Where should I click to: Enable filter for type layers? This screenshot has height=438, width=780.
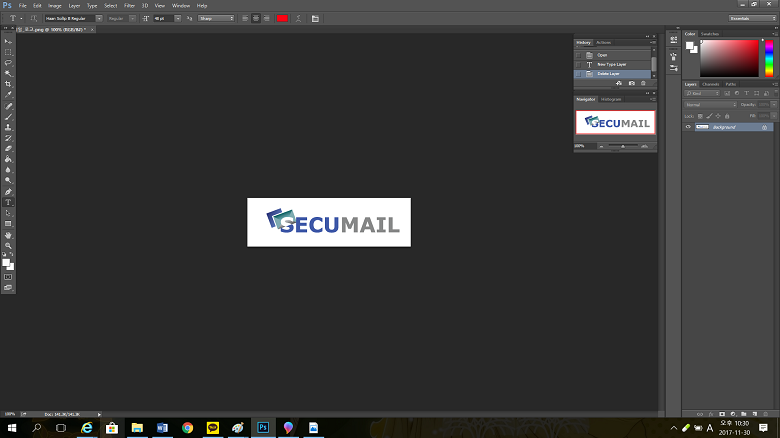point(747,93)
